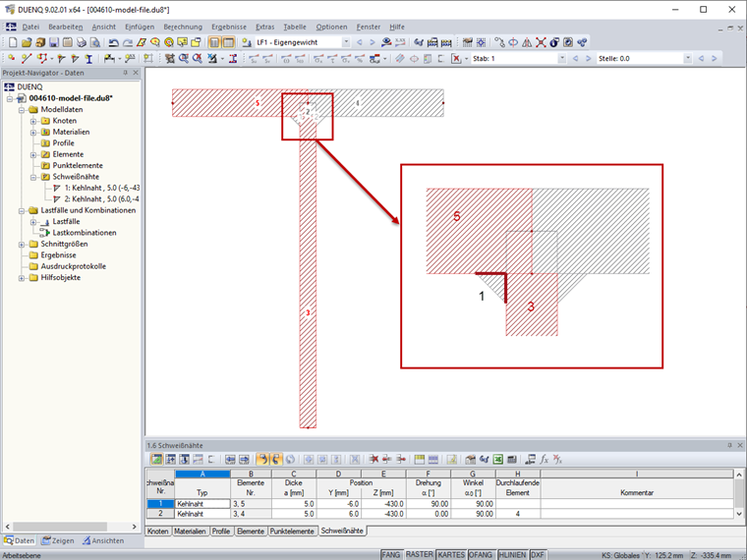The width and height of the screenshot is (747, 560).
Task: Expand the Knoten tree node
Action: click(x=33, y=121)
